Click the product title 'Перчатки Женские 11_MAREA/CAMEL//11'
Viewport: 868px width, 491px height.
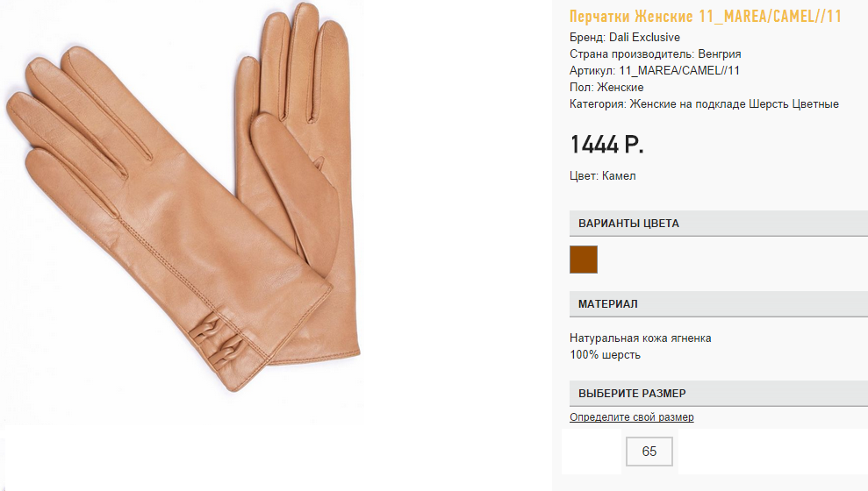coord(706,16)
